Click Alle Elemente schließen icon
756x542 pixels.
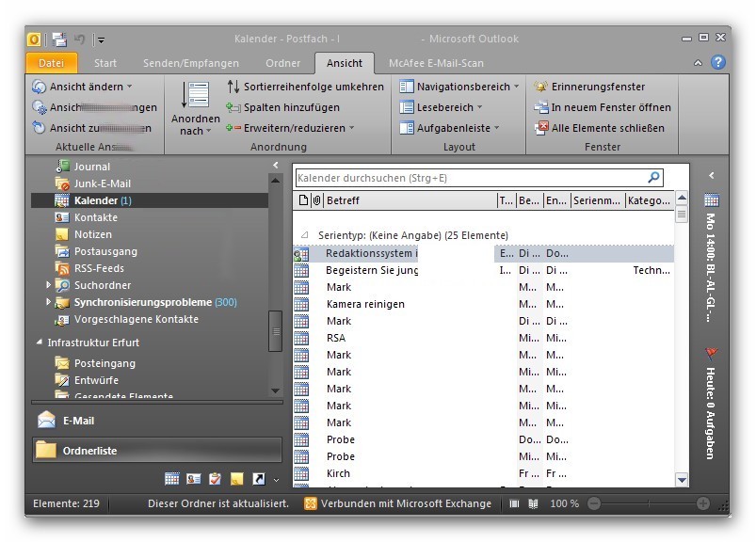click(540, 128)
